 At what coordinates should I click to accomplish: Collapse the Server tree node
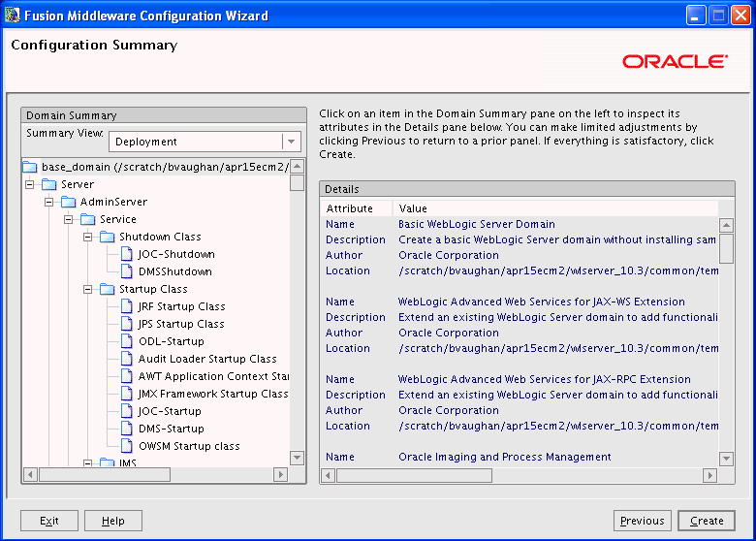pyautogui.click(x=30, y=184)
